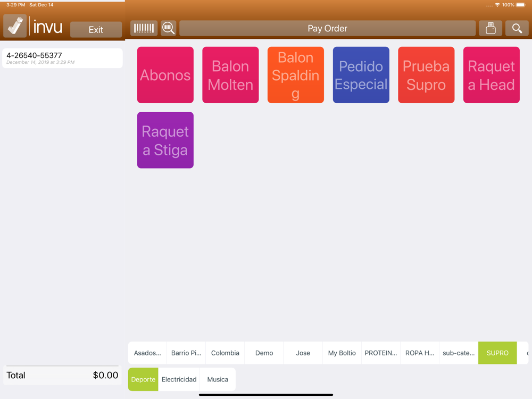Open the PROTEIN... category tab
This screenshot has width=532, height=399.
click(381, 353)
